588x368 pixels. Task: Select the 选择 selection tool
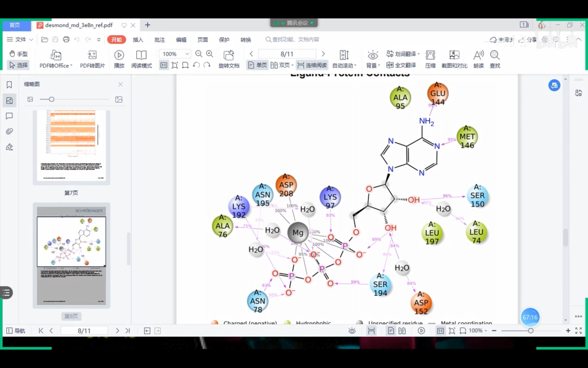18,65
